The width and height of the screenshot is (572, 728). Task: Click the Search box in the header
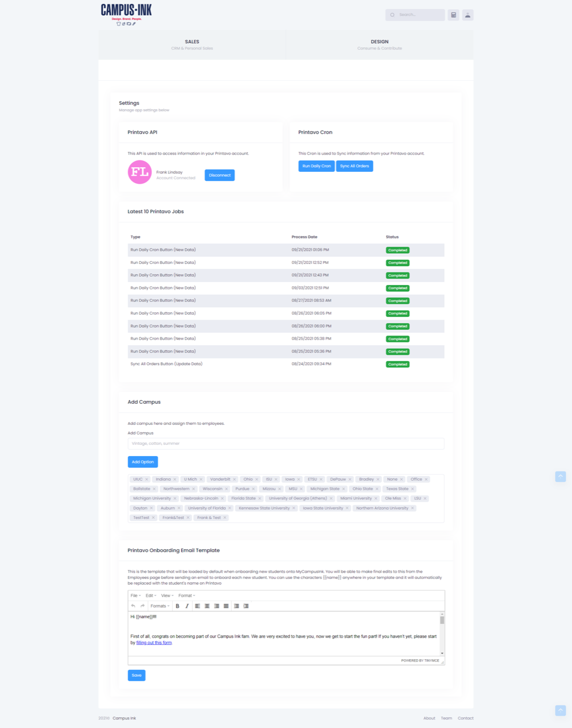(x=415, y=15)
